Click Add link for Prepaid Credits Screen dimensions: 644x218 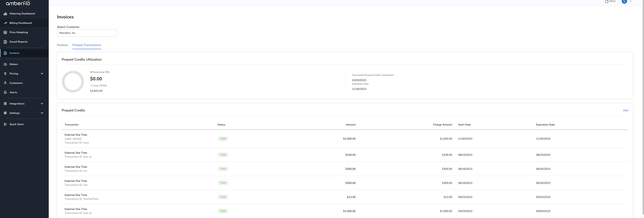pos(625,110)
